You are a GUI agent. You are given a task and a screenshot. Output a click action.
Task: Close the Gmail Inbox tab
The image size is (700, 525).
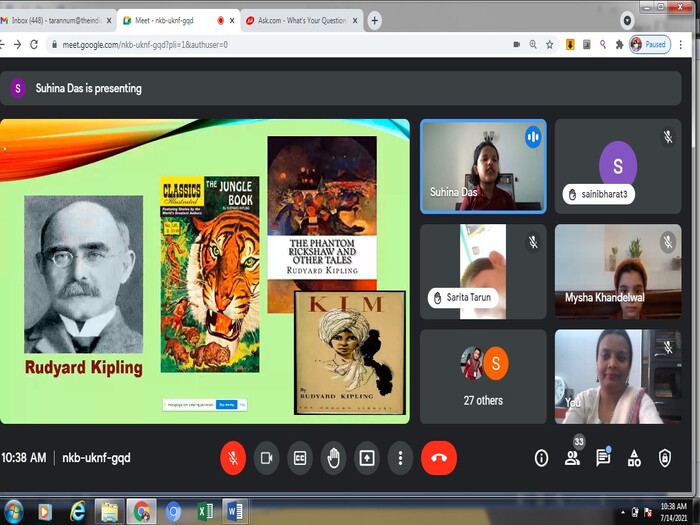click(108, 21)
